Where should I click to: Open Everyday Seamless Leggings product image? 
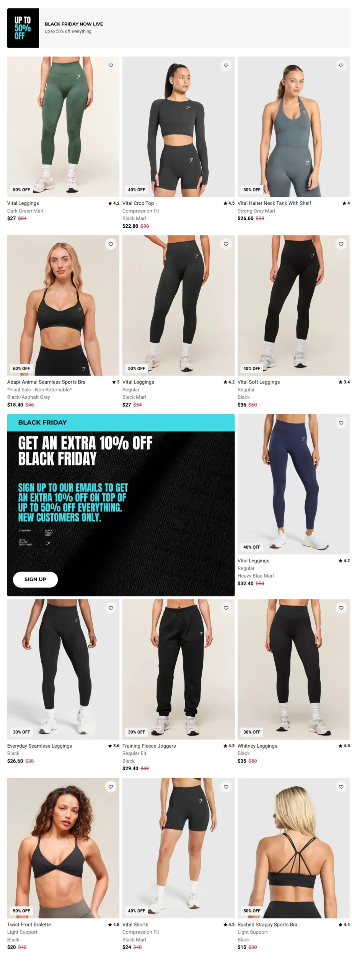(x=63, y=669)
